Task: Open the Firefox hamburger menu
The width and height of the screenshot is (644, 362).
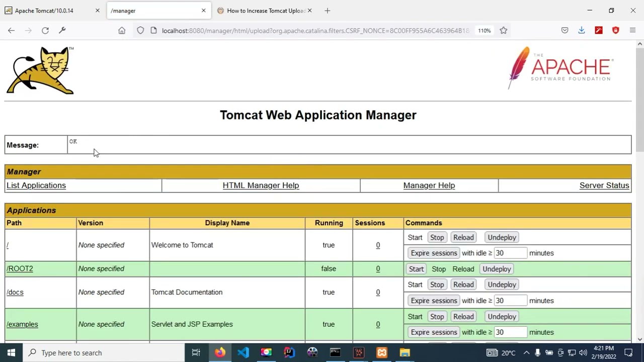Action: pyautogui.click(x=632, y=31)
